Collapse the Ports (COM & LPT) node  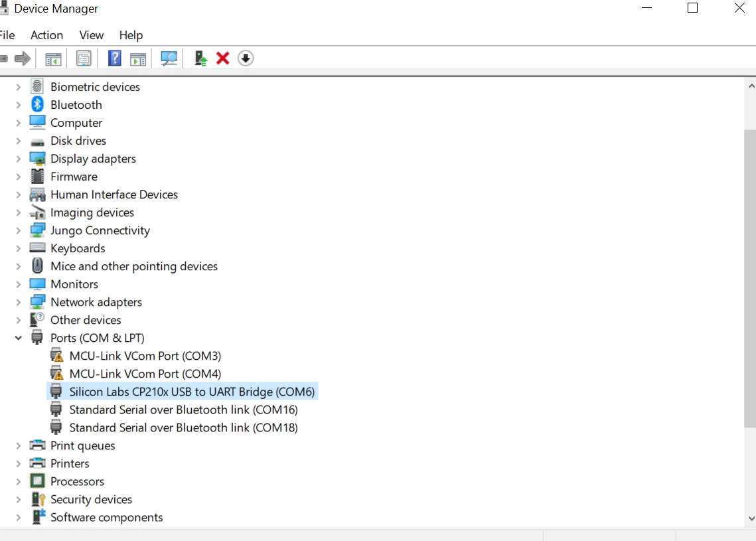(19, 338)
